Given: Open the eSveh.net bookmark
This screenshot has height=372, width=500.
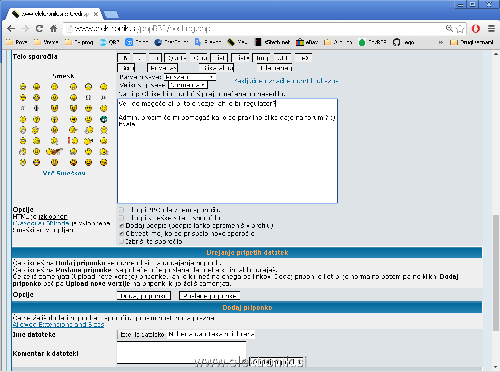Looking at the screenshot, I should point(272,42).
